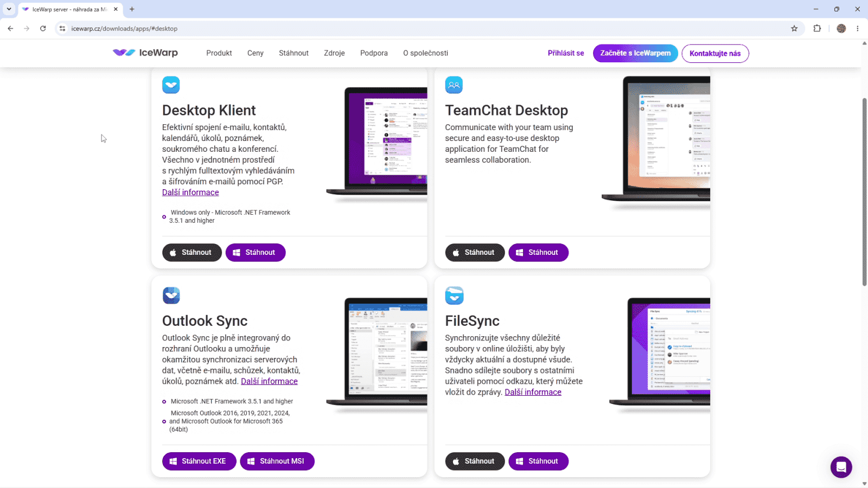View site information icon in address bar

coord(62,29)
